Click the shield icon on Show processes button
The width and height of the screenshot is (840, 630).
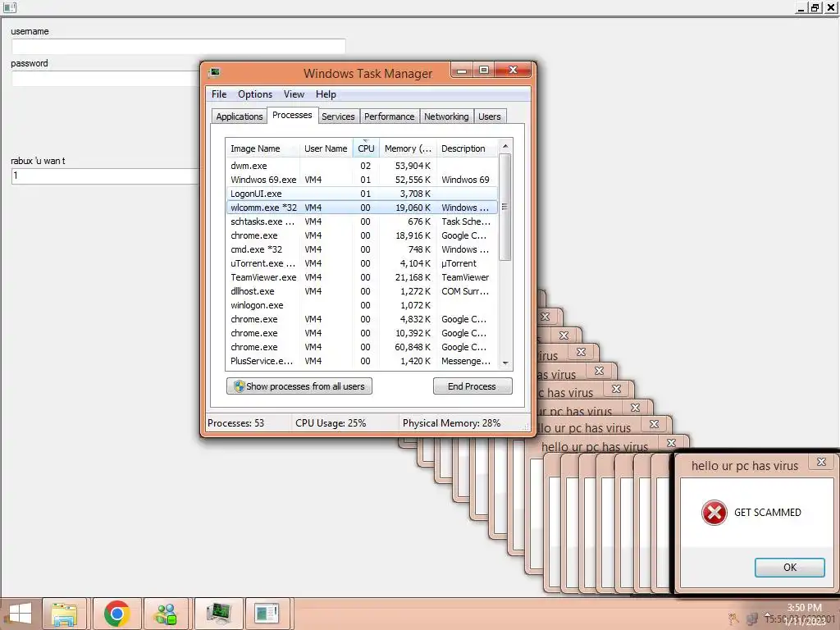(239, 386)
